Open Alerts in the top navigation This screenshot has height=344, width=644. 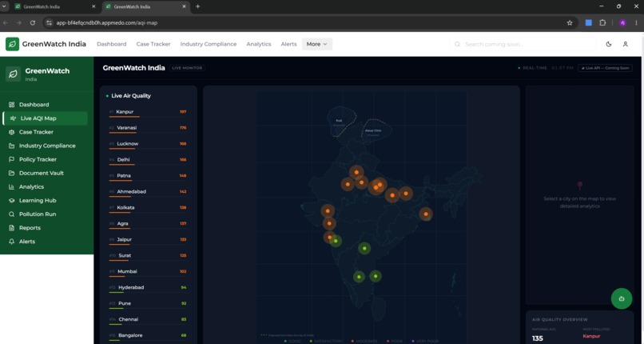tap(288, 44)
